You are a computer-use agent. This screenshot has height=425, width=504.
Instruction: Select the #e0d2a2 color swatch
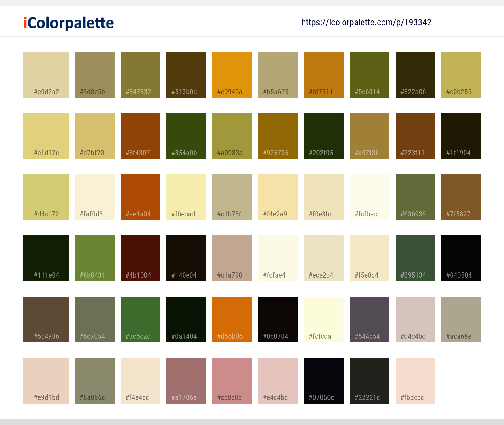click(x=46, y=75)
